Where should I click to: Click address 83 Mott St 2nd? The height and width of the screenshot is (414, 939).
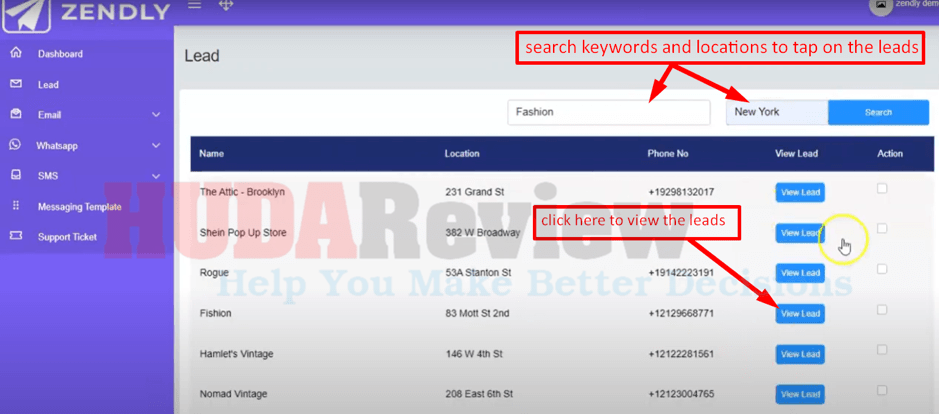[479, 313]
